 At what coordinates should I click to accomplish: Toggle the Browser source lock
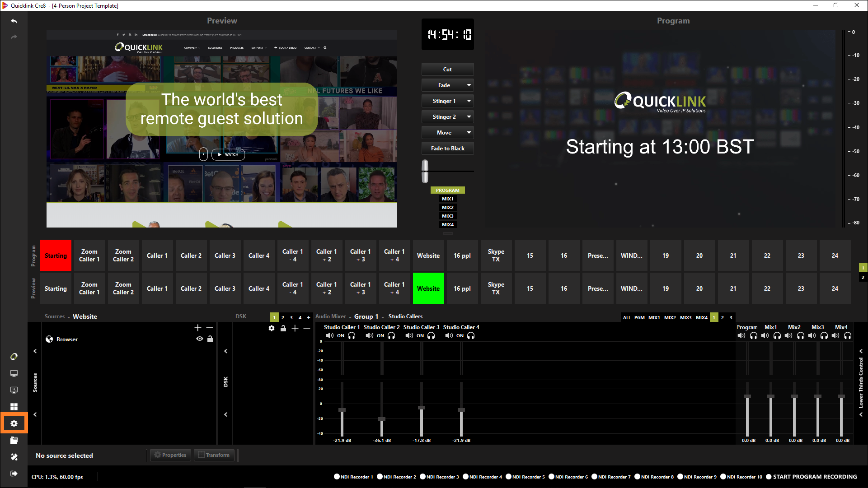point(210,339)
